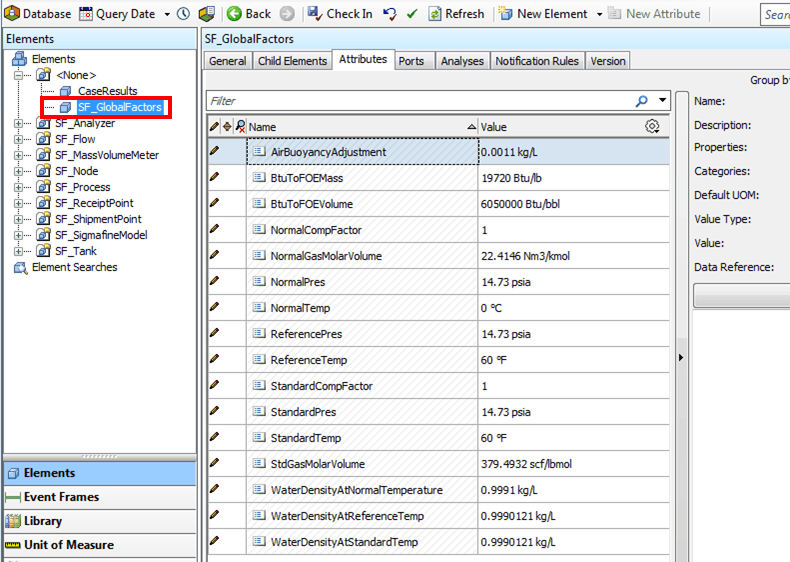Expand the SF_Process tree node
This screenshot has width=790, height=562.
pyautogui.click(x=19, y=188)
